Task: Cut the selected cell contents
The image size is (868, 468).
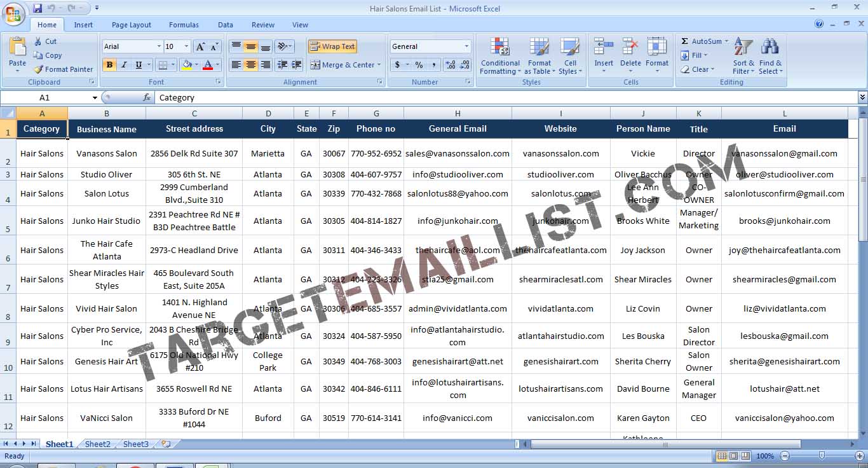Action: click(45, 41)
